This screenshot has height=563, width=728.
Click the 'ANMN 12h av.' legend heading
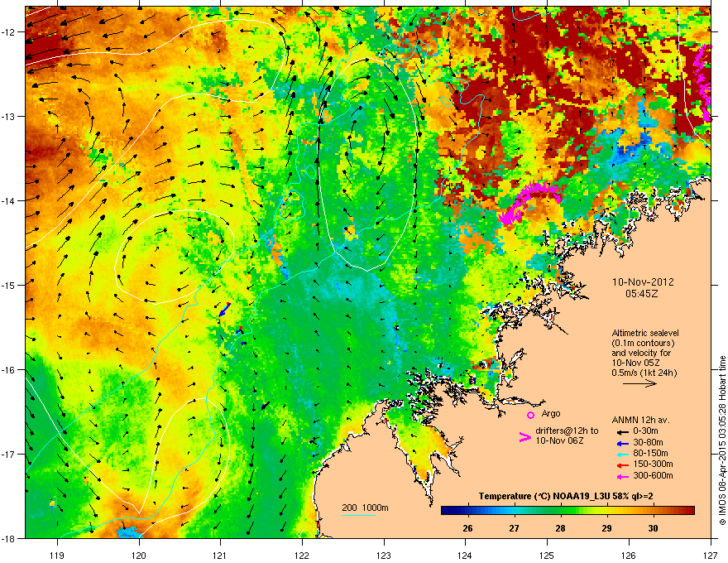[x=640, y=420]
